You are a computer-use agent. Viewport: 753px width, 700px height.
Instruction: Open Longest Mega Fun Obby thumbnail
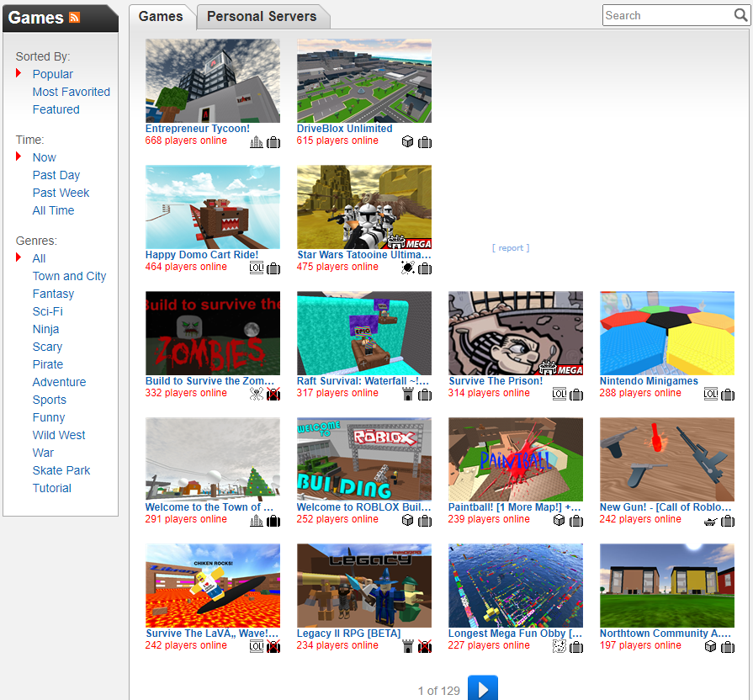(516, 586)
